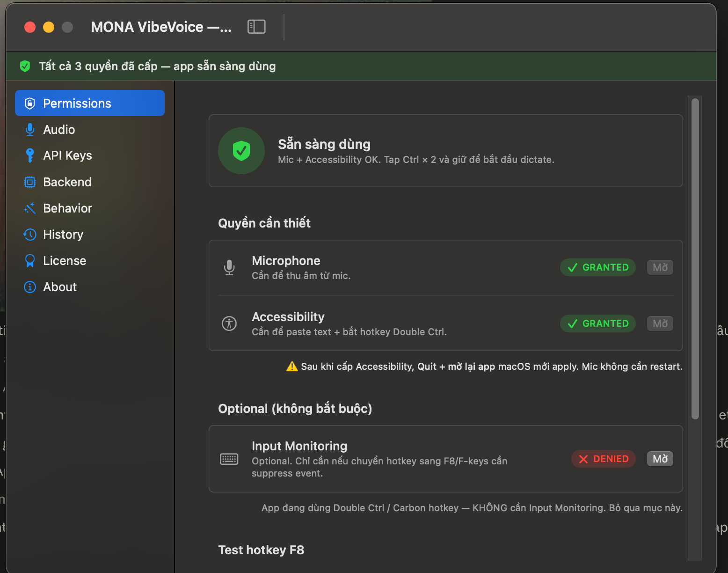Screen dimensions: 728x573
Task: Show the About section
Action: pos(90,286)
